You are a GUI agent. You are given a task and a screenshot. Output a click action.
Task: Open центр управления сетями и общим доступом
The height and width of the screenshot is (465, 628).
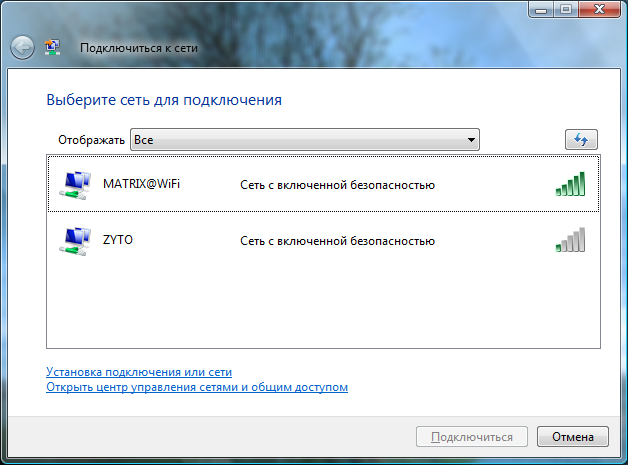pyautogui.click(x=197, y=387)
